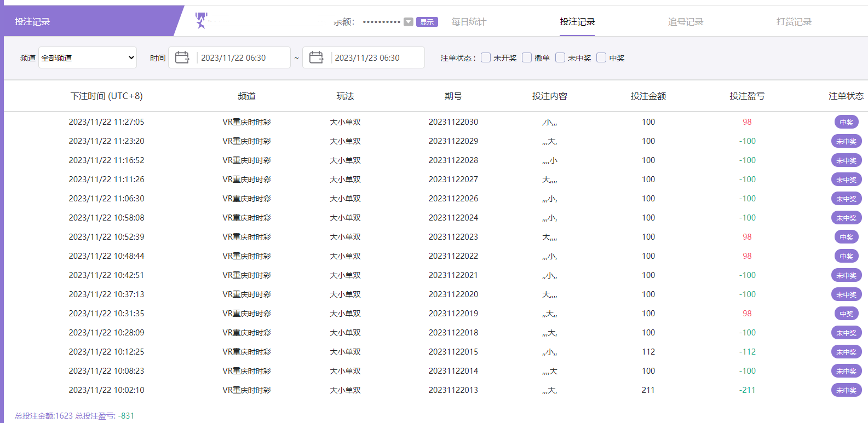Click profit 98 in period 20231122030 row
868x423 pixels.
(747, 122)
